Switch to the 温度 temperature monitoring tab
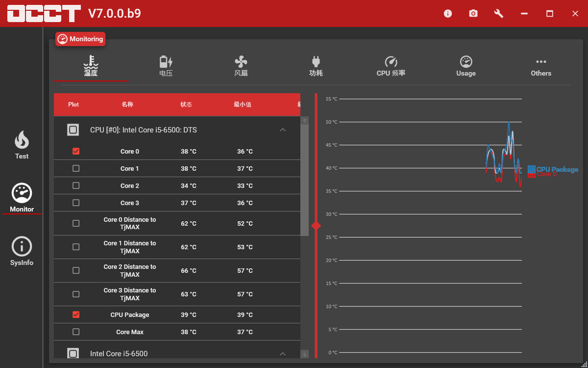This screenshot has width=588, height=368. [91, 66]
